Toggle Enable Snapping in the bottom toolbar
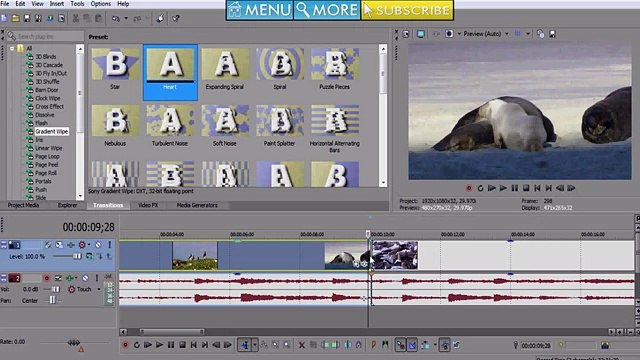The width and height of the screenshot is (640, 360). [401, 345]
